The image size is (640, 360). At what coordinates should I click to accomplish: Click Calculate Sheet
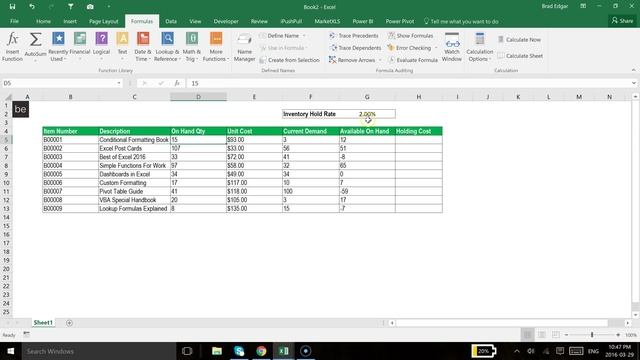[520, 56]
